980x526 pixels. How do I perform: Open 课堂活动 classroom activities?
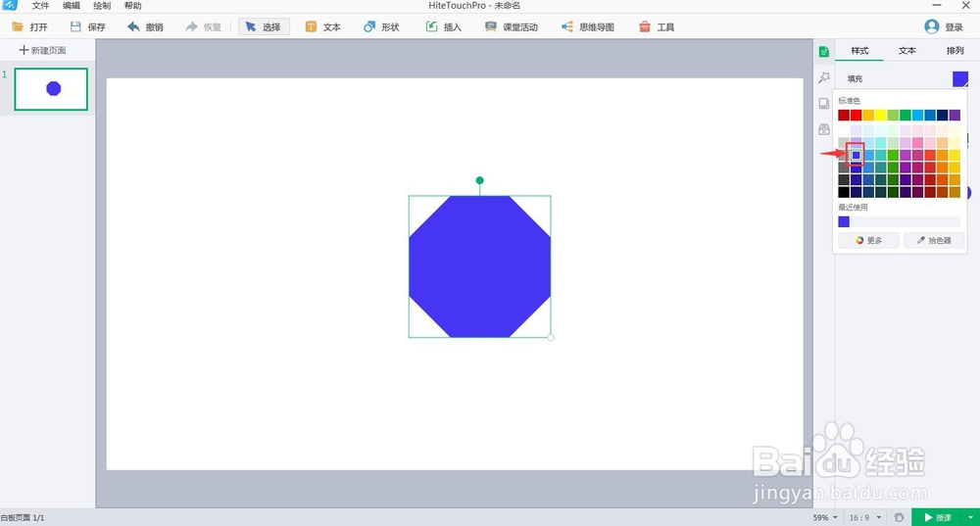[x=512, y=26]
